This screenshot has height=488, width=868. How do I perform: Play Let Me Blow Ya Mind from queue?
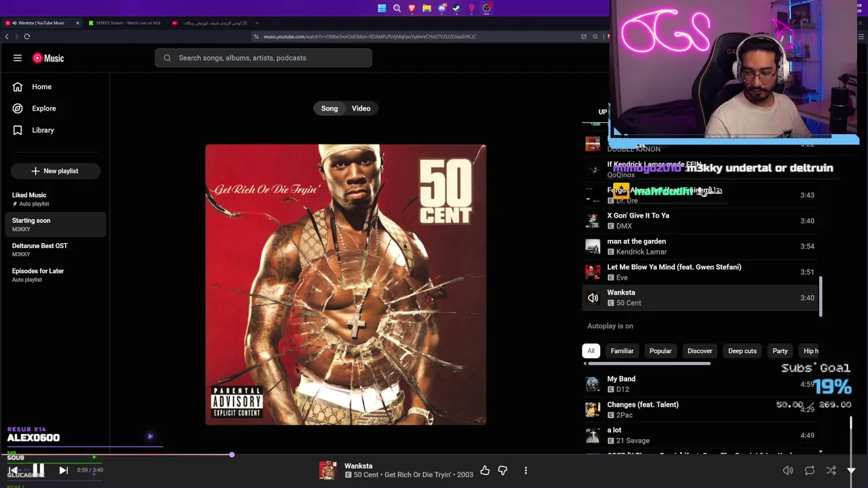click(701, 272)
